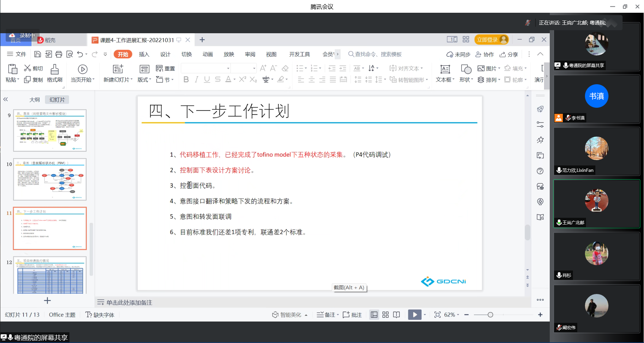Toggle Bold formatting
This screenshot has height=343, width=644.
click(186, 80)
